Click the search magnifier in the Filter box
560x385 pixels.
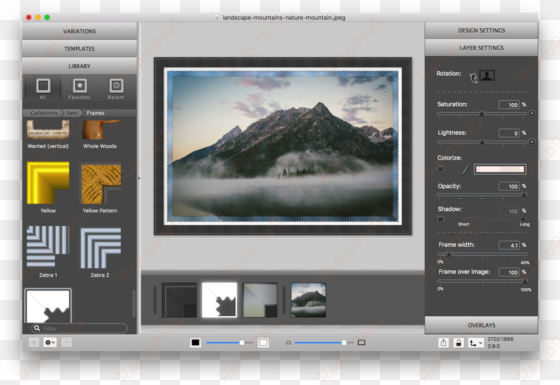point(37,328)
